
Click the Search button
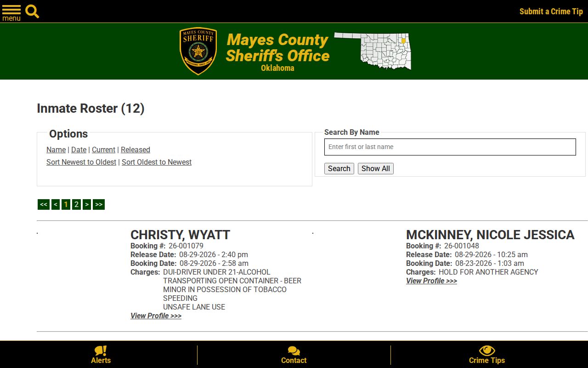point(339,168)
